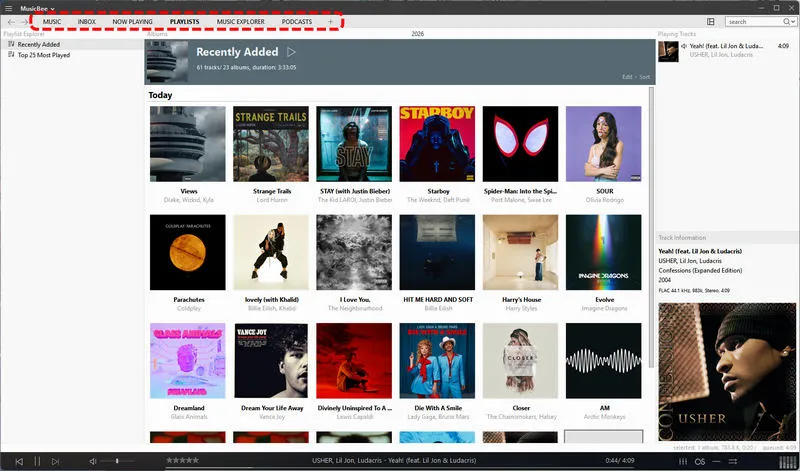Select Dream Your Life Away cover

(271, 361)
